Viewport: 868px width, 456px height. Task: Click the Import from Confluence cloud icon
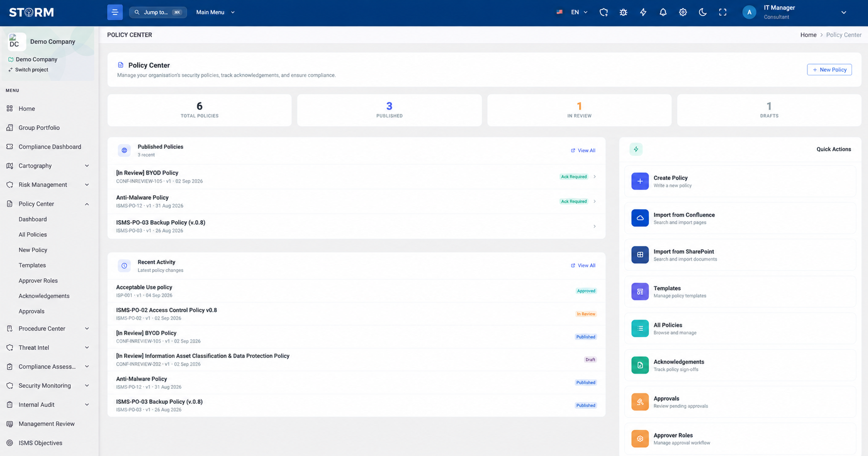click(640, 218)
